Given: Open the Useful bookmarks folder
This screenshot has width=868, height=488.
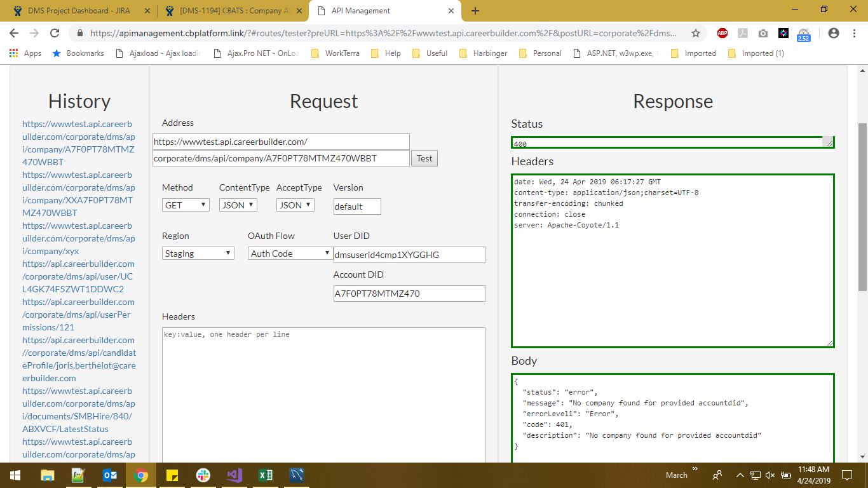Looking at the screenshot, I should 430,53.
